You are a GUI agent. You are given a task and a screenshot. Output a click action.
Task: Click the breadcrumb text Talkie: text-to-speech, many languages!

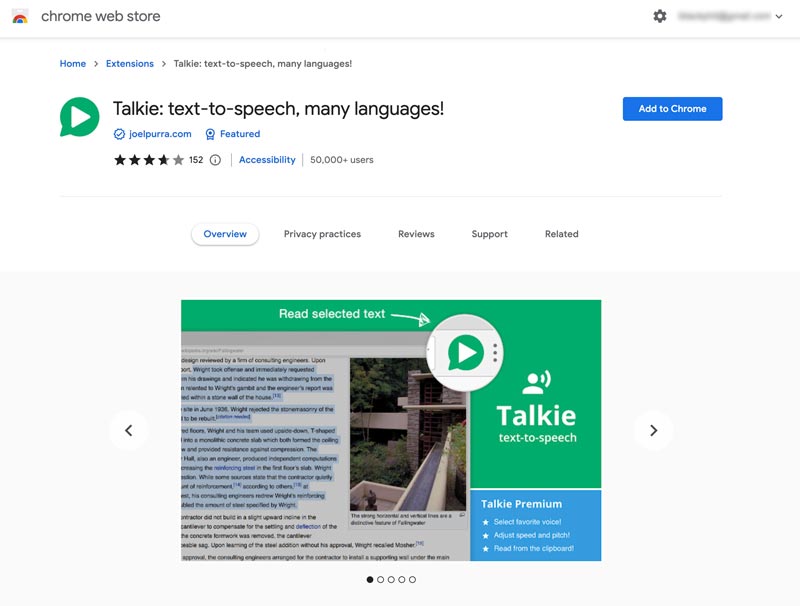(263, 64)
